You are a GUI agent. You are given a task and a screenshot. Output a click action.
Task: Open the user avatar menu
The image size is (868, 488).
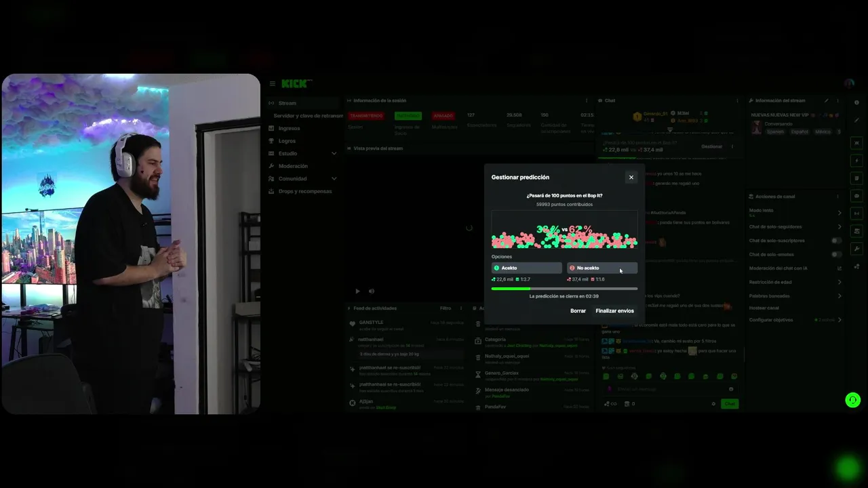850,83
